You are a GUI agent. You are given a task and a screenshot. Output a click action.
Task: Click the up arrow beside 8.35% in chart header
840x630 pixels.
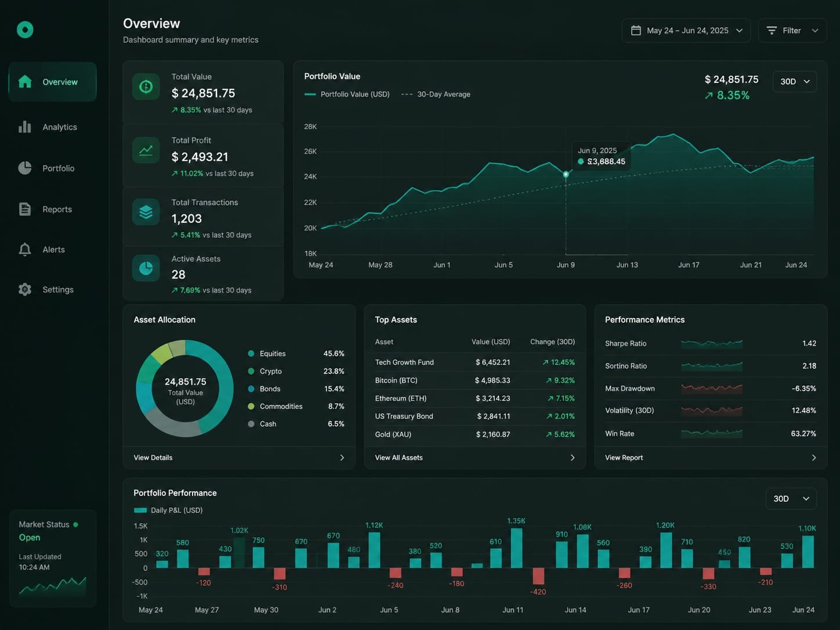point(708,96)
